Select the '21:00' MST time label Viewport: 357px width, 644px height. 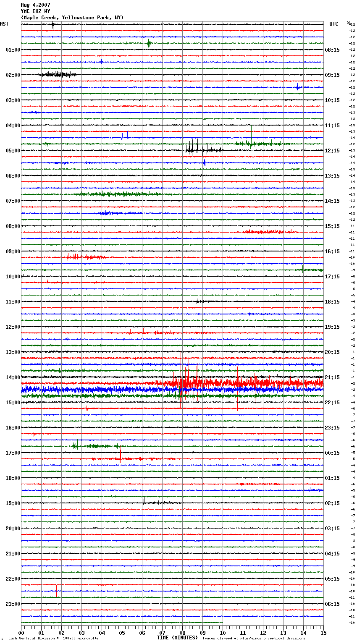(x=13, y=554)
